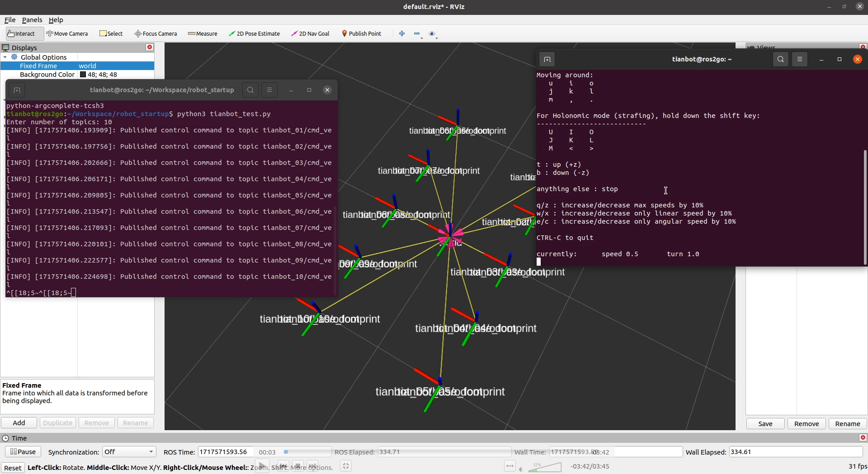
Task: Select the 2D Pose Estimate tool
Action: 254,33
